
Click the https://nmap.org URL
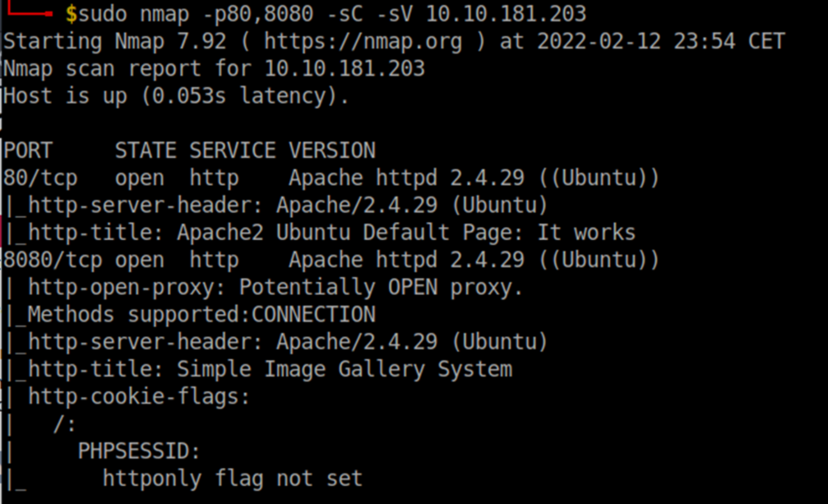(363, 41)
